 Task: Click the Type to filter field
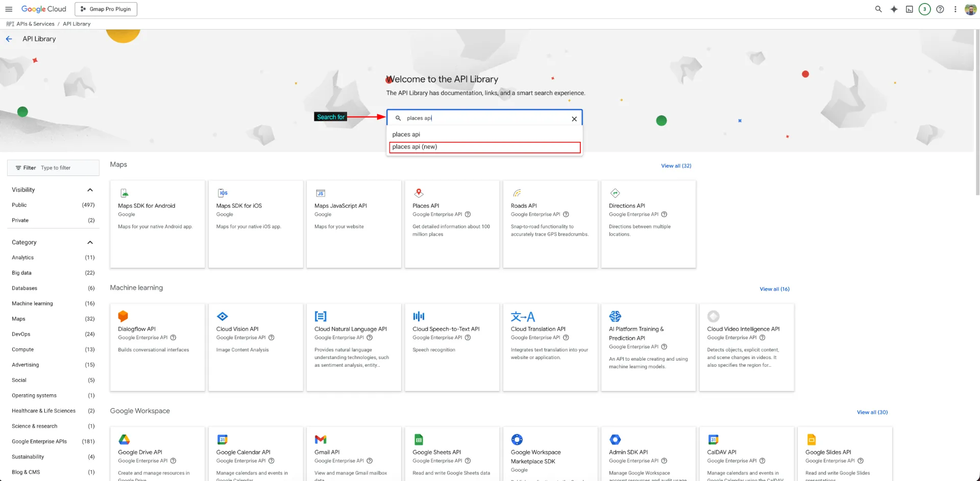(56, 168)
